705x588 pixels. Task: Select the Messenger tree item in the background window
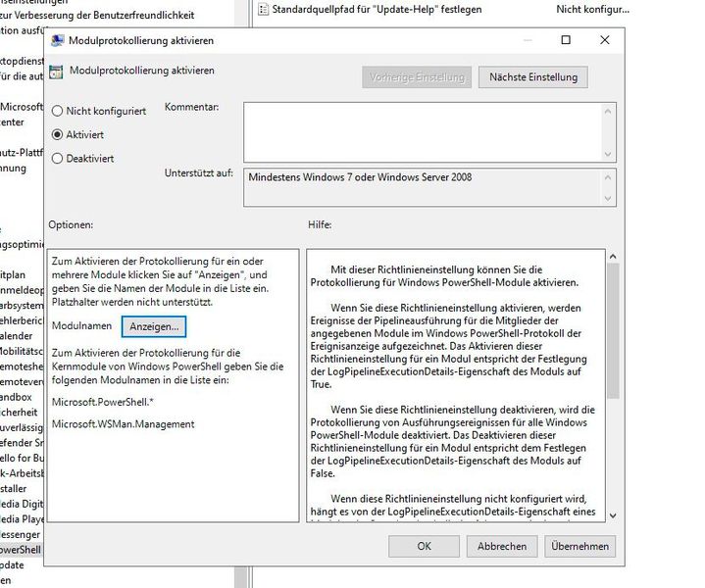(20, 534)
